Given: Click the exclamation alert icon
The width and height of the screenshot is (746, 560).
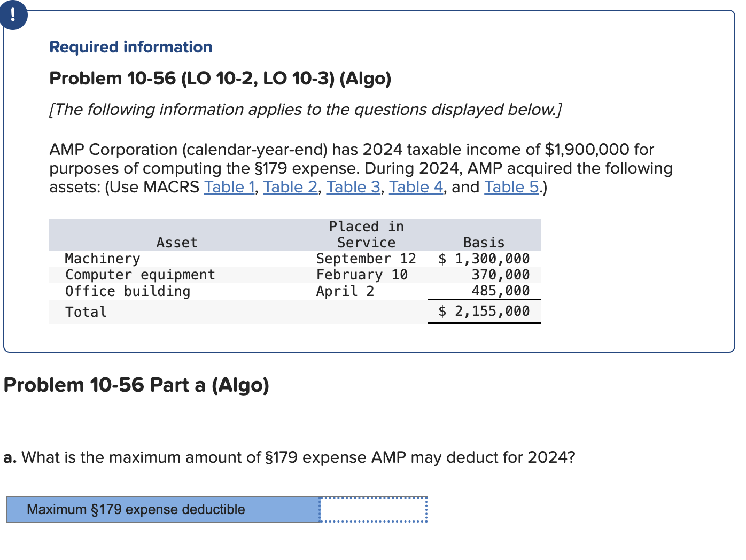Looking at the screenshot, I should [13, 15].
